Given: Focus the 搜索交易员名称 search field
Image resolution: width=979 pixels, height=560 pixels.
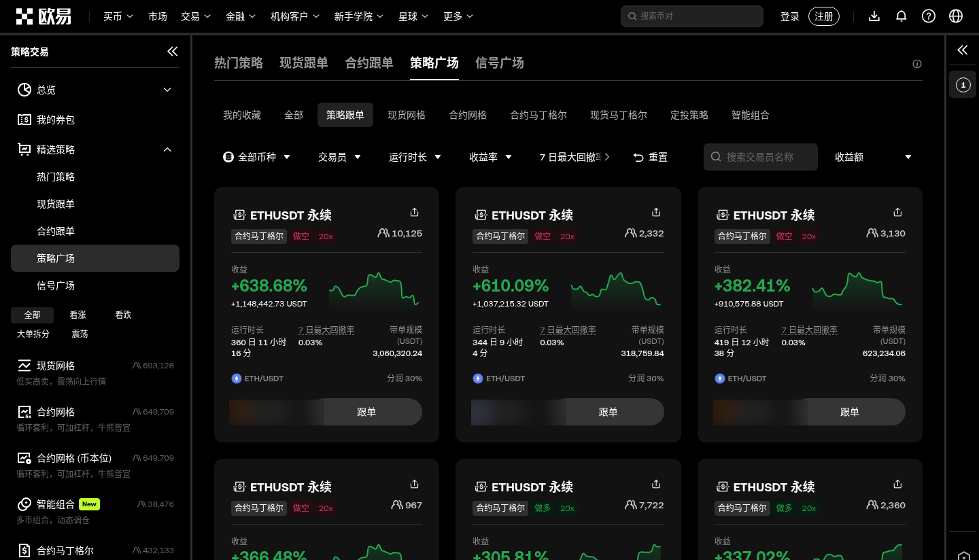Looking at the screenshot, I should [x=761, y=157].
